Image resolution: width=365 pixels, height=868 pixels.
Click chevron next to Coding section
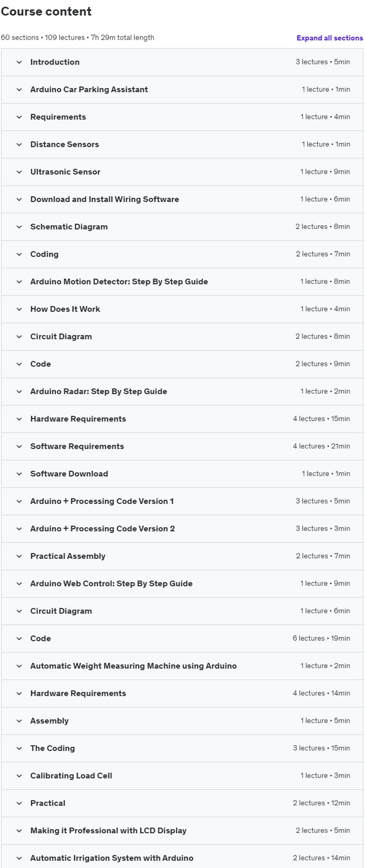coord(19,254)
